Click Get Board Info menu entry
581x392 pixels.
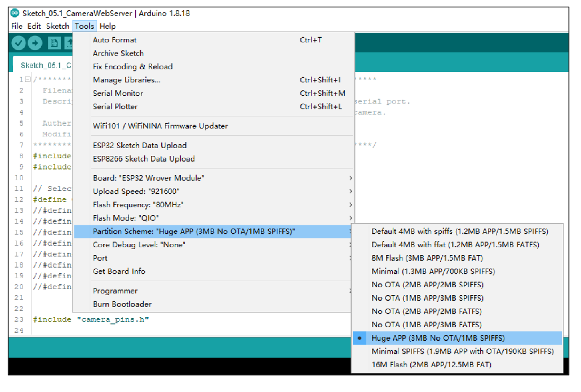click(x=119, y=271)
